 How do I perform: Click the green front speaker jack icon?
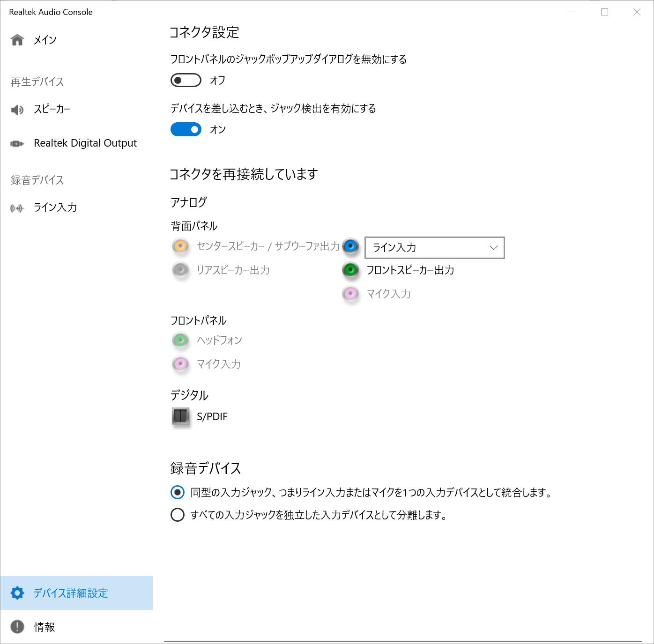(350, 270)
